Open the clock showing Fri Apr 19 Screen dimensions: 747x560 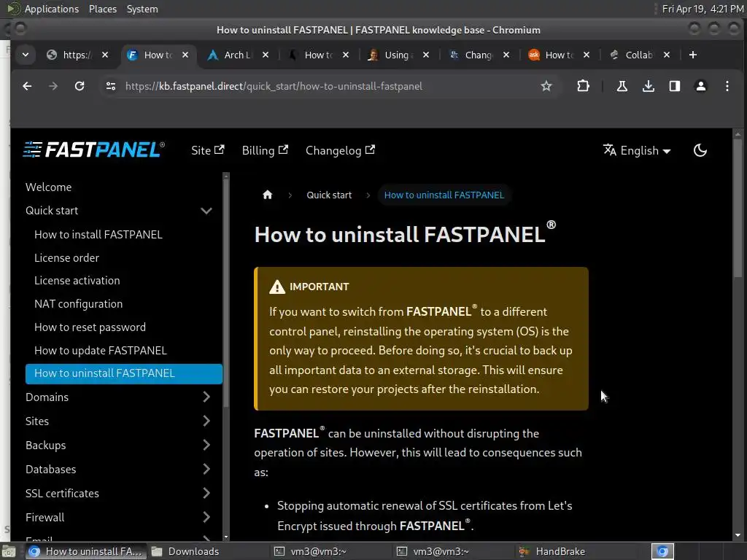[703, 9]
